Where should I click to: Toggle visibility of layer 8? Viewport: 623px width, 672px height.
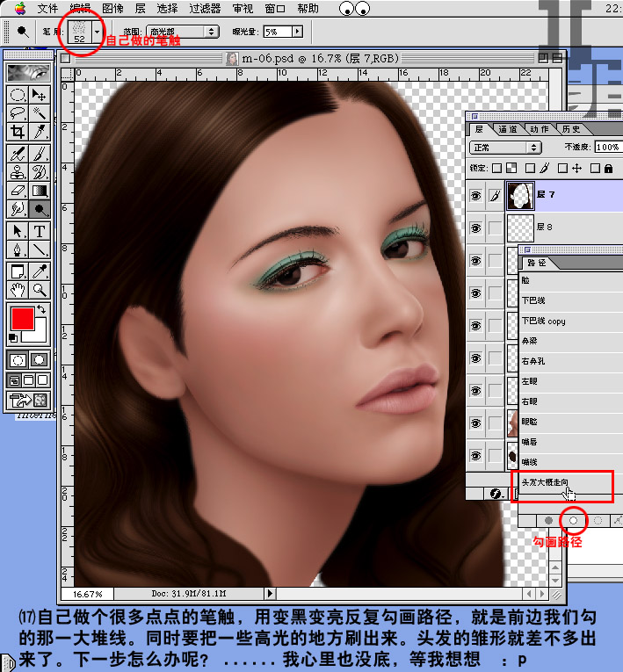(475, 228)
